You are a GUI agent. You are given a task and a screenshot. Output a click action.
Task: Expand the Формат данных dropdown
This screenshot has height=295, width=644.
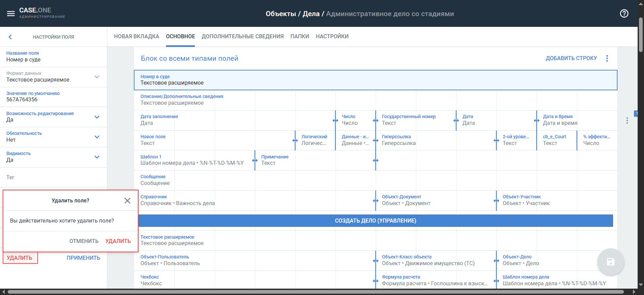coord(97,77)
